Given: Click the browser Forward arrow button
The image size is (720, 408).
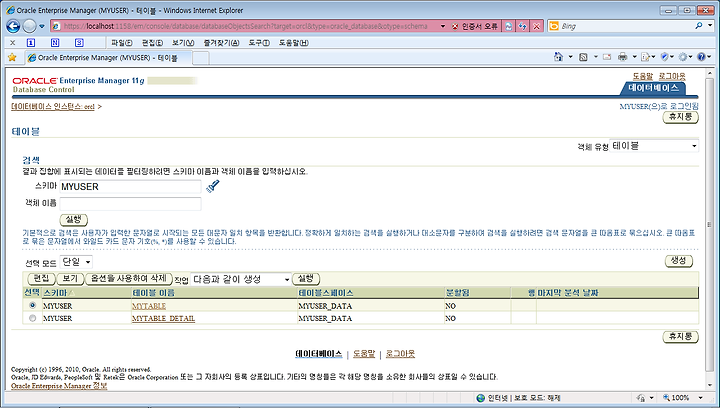Looking at the screenshot, I should coord(29,27).
